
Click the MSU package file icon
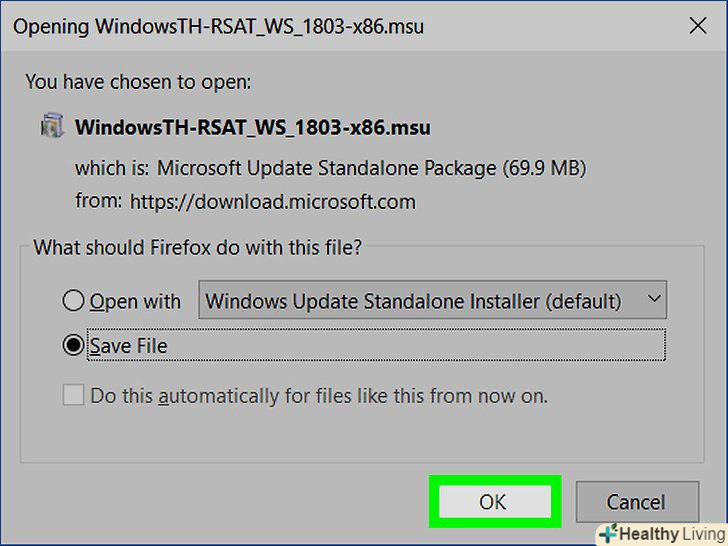[x=51, y=128]
